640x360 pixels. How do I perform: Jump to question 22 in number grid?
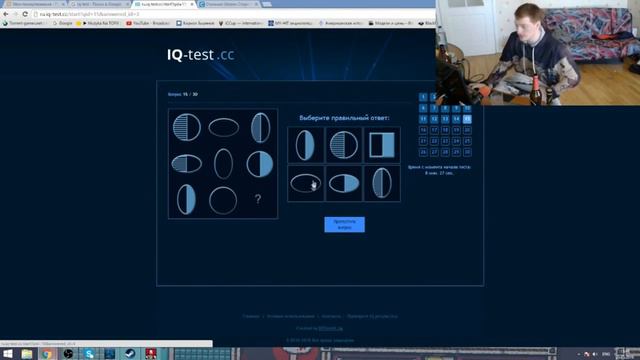tap(434, 141)
